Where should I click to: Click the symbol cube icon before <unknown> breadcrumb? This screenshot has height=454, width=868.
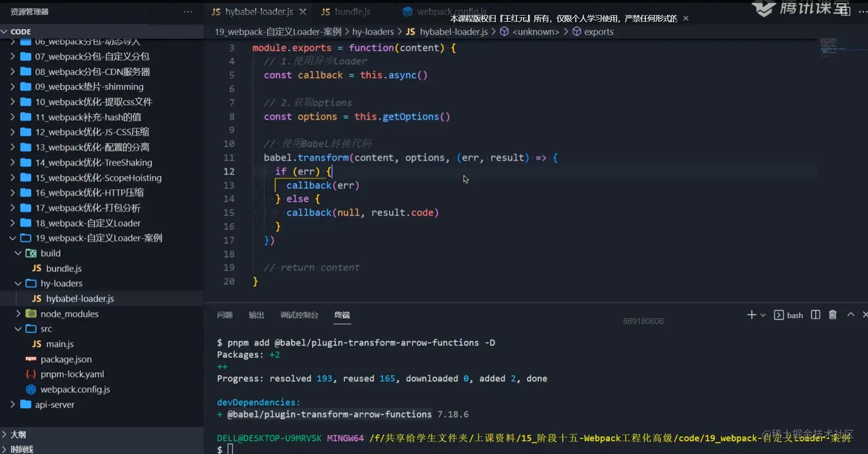click(504, 32)
